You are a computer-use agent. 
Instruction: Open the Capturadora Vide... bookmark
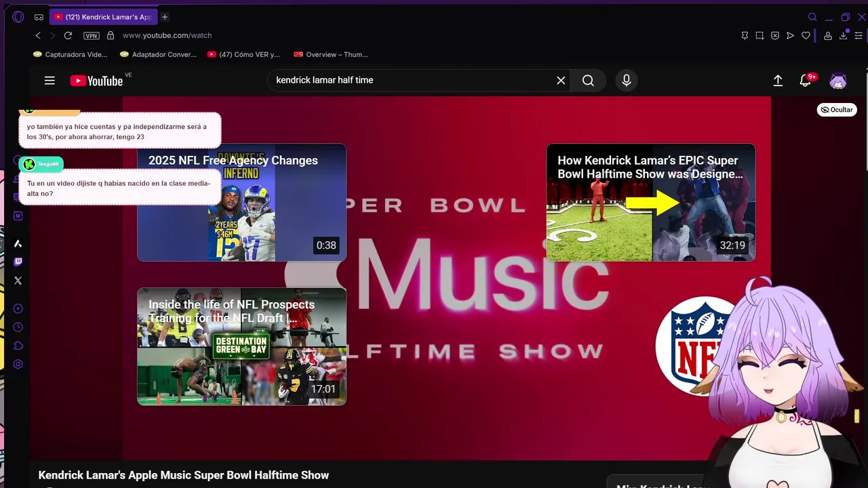70,54
